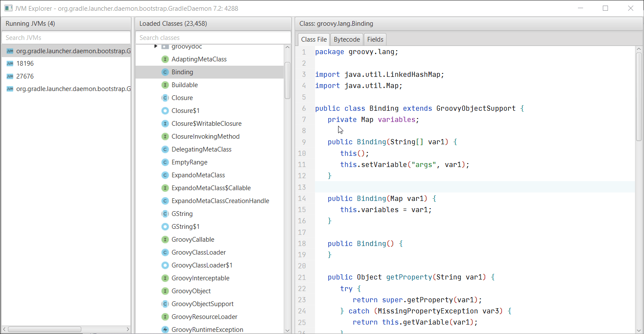644x334 pixels.
Task: Click the ExpandoMetaClassCreationHandle icon
Action: 165,201
